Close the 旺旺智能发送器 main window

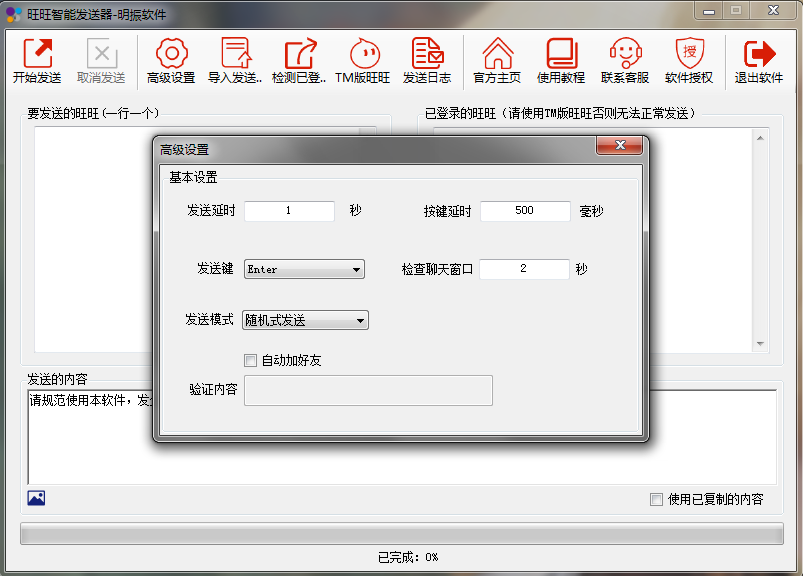(773, 11)
